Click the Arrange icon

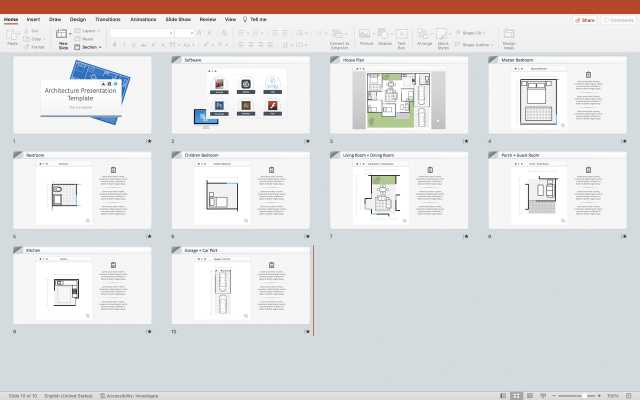pyautogui.click(x=425, y=36)
